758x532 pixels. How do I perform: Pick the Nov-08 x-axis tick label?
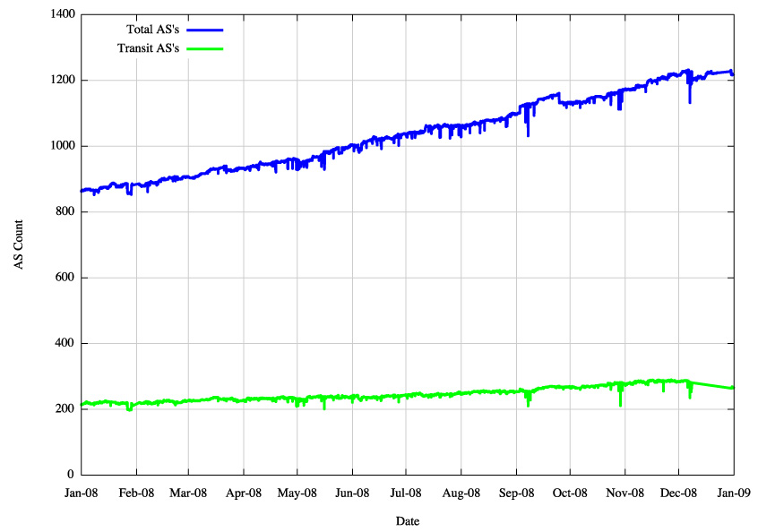tap(624, 493)
